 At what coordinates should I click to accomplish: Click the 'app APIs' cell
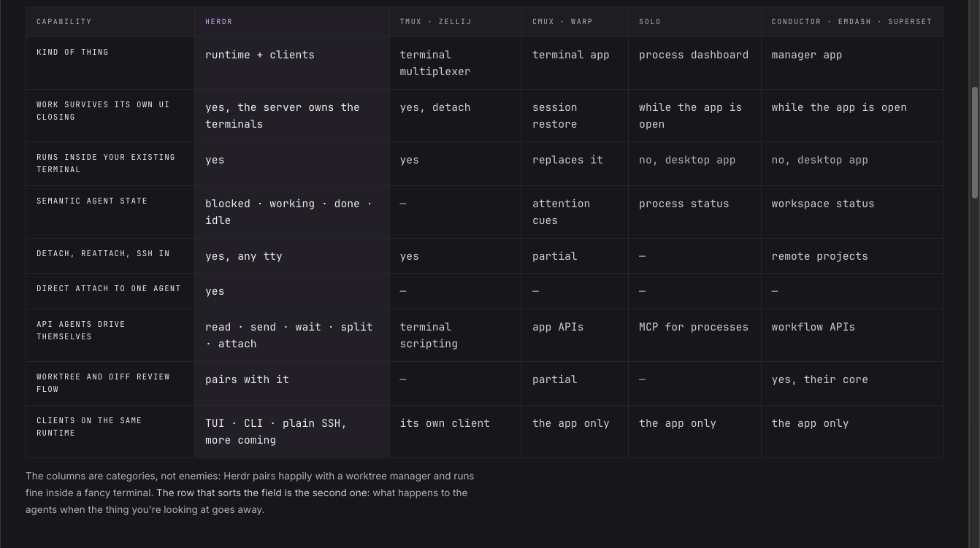(575, 336)
